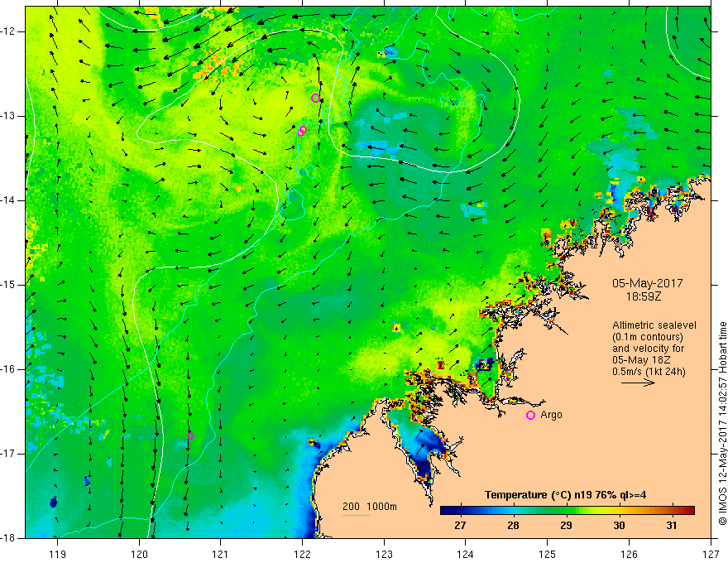Click the dark blue end of temperature colorbar
Image resolution: width=728 pixels, height=563 pixels.
click(x=445, y=511)
